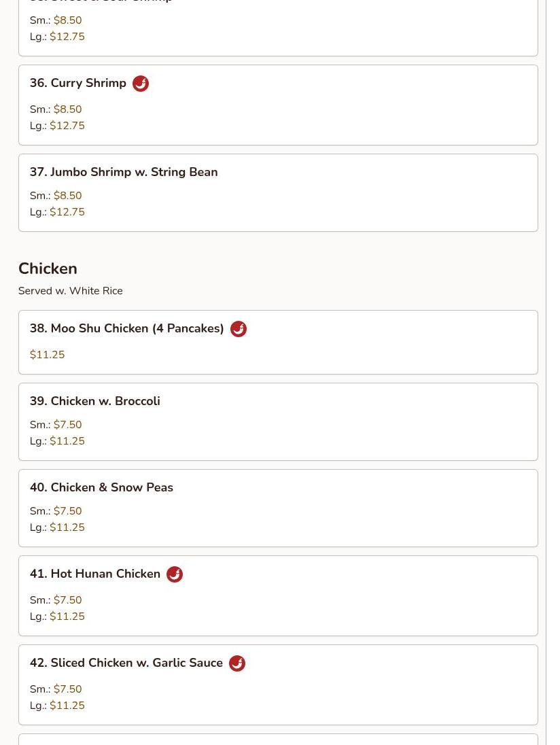
Task: Click the $11.25 Moo Shu Chicken price
Action: 48,355
